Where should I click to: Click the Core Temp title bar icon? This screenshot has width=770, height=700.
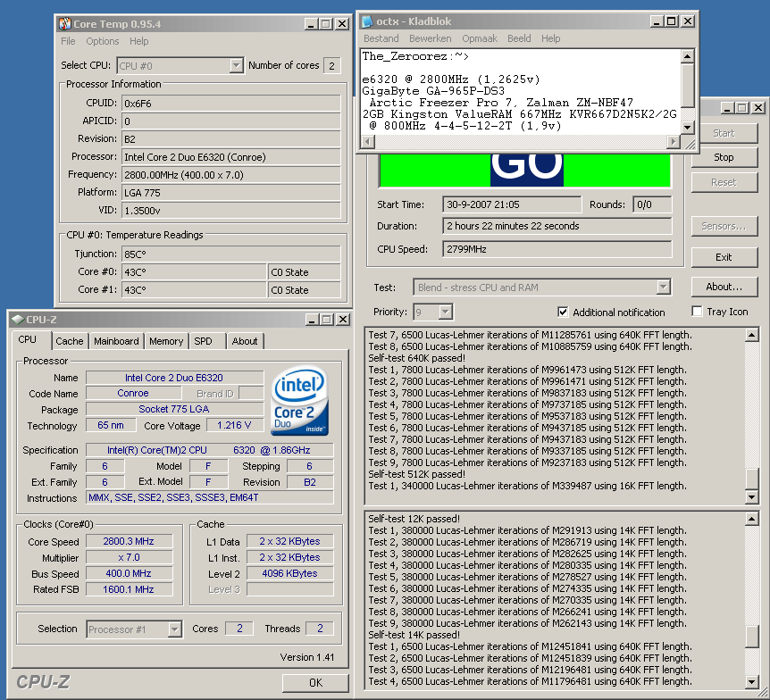(x=65, y=23)
